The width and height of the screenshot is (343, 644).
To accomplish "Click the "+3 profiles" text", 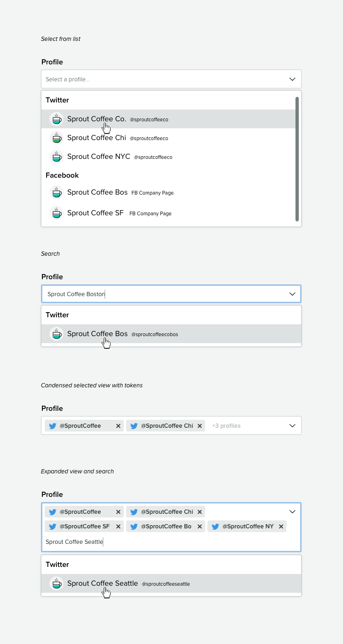I will (226, 426).
